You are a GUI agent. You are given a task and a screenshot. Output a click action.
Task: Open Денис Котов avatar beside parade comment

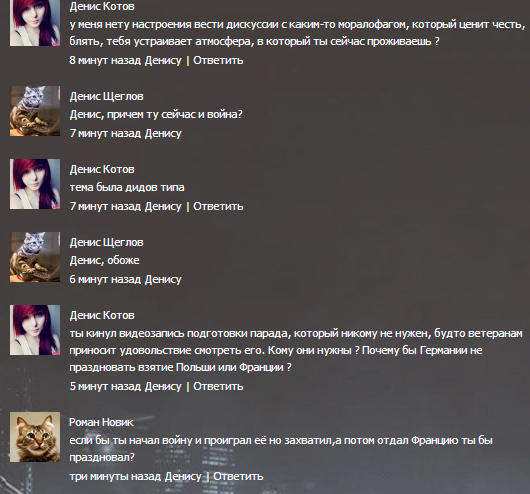click(x=35, y=330)
